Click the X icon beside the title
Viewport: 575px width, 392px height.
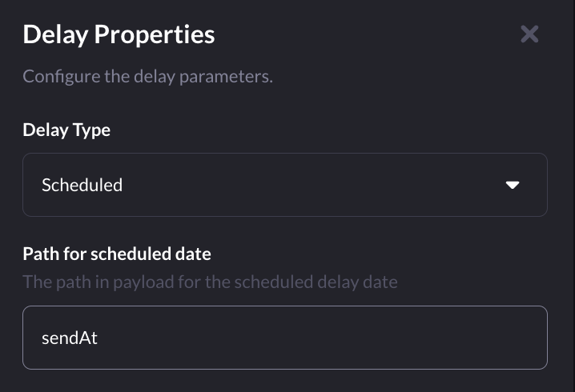[x=529, y=34]
